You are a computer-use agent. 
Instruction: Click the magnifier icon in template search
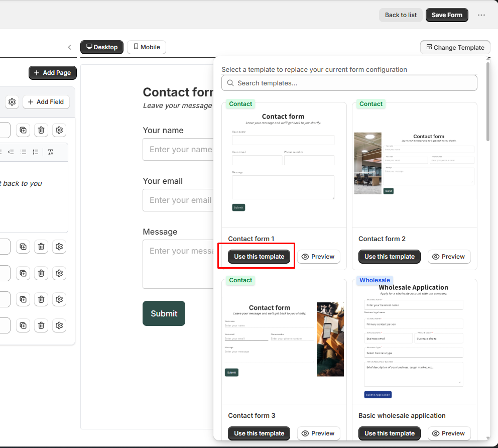(x=230, y=83)
